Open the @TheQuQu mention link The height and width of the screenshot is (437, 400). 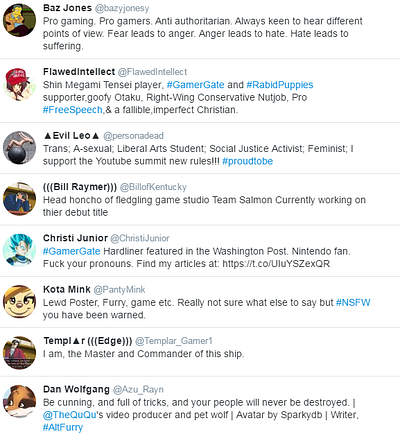point(70,415)
